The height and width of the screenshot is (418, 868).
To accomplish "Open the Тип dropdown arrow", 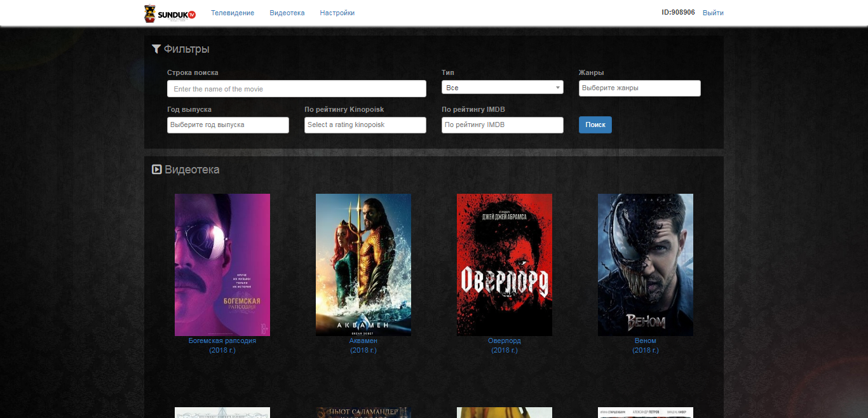I will tap(557, 88).
